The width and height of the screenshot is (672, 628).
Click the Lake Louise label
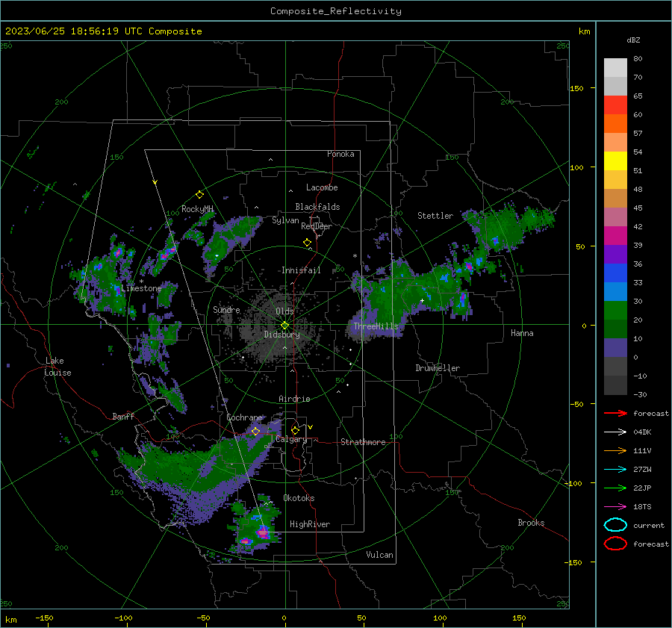point(57,367)
